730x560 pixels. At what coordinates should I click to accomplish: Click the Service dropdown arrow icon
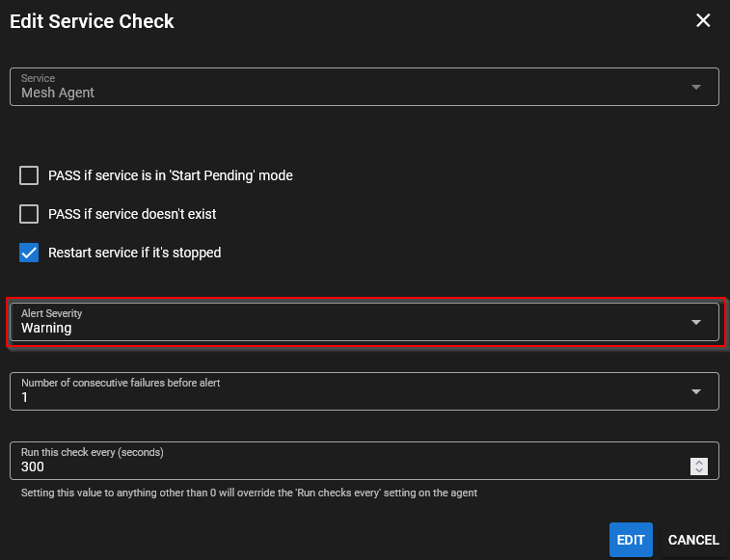point(696,87)
